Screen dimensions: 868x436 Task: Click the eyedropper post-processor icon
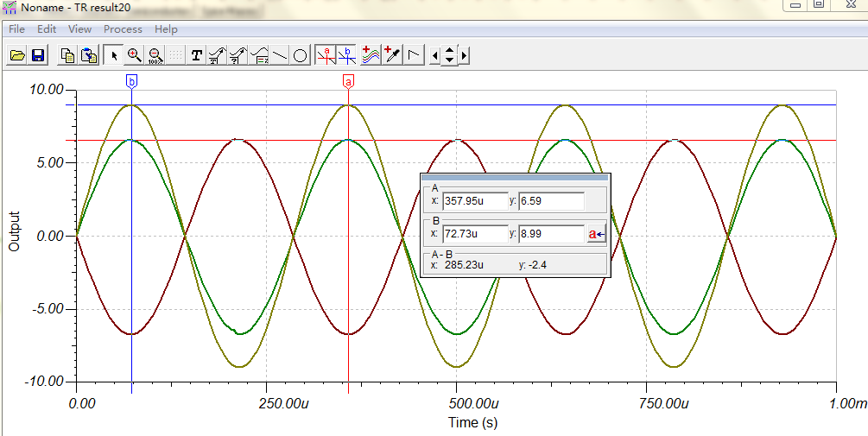coord(393,56)
